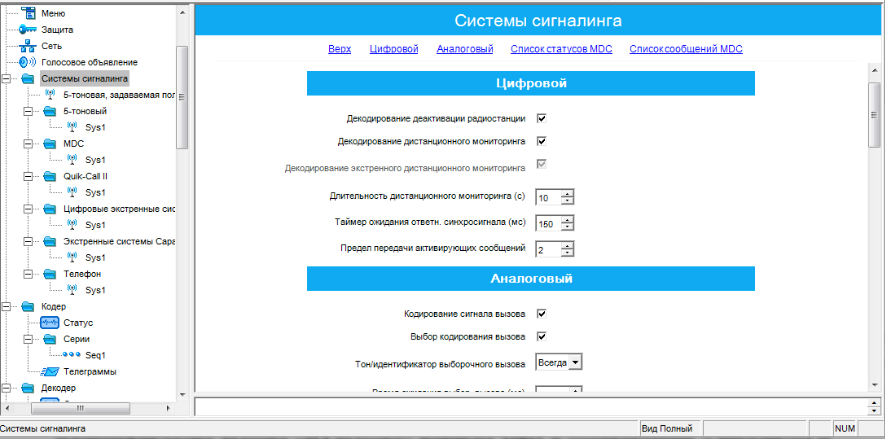
Task: Click the tree panel vertical scrollbar thumb
Action: click(182, 98)
